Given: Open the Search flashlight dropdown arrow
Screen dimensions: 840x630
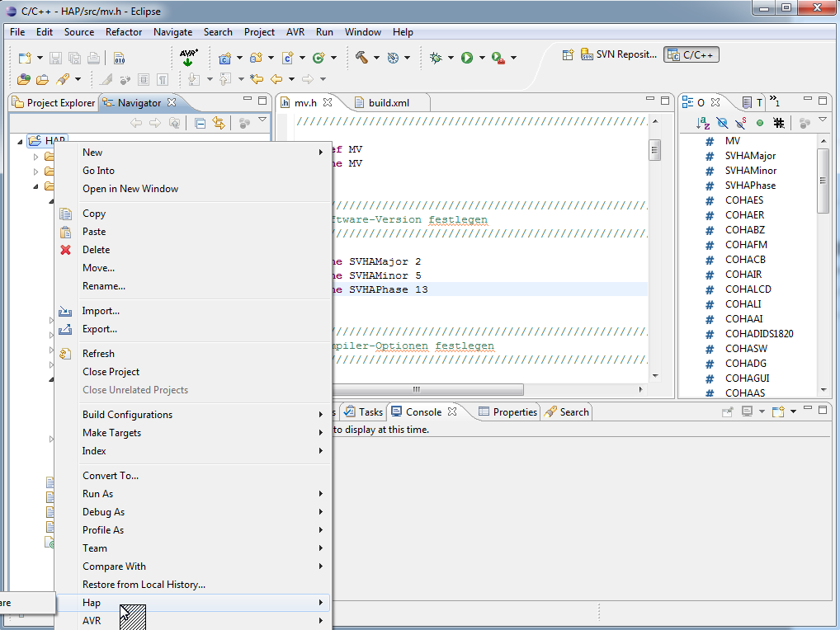Looking at the screenshot, I should coord(78,79).
